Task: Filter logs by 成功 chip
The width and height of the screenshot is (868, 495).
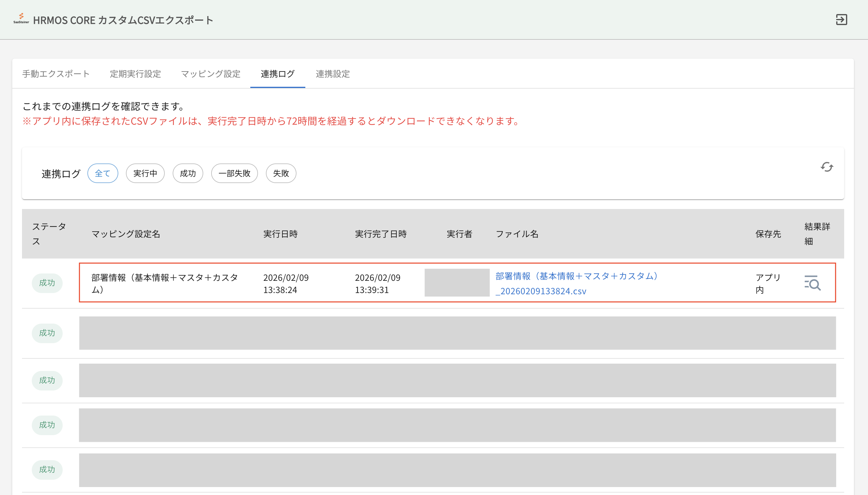Action: tap(188, 173)
